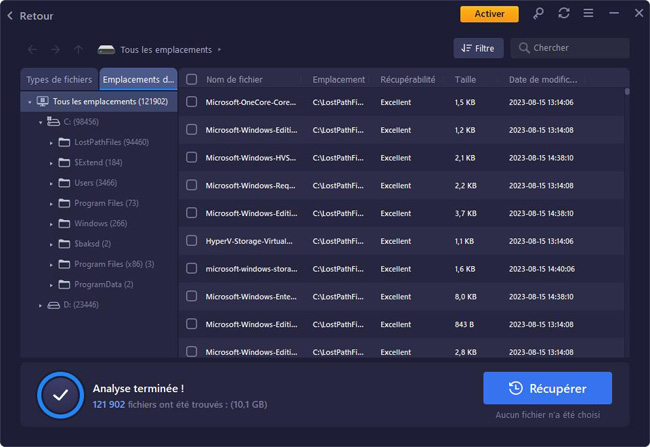The image size is (650, 447).
Task: Click the Windows folder icon
Action: coord(64,224)
